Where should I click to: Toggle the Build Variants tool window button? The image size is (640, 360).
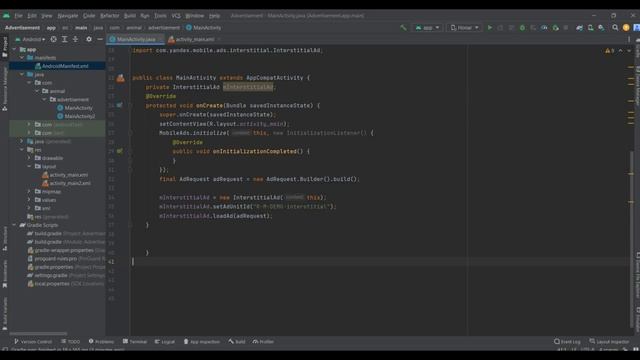[x=4, y=313]
